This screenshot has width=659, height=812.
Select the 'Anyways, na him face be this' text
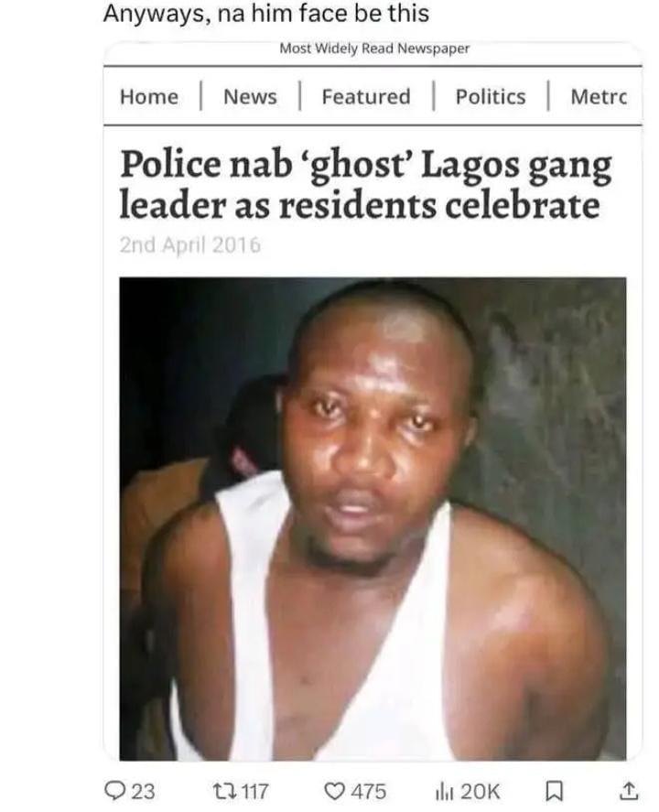[x=266, y=14]
